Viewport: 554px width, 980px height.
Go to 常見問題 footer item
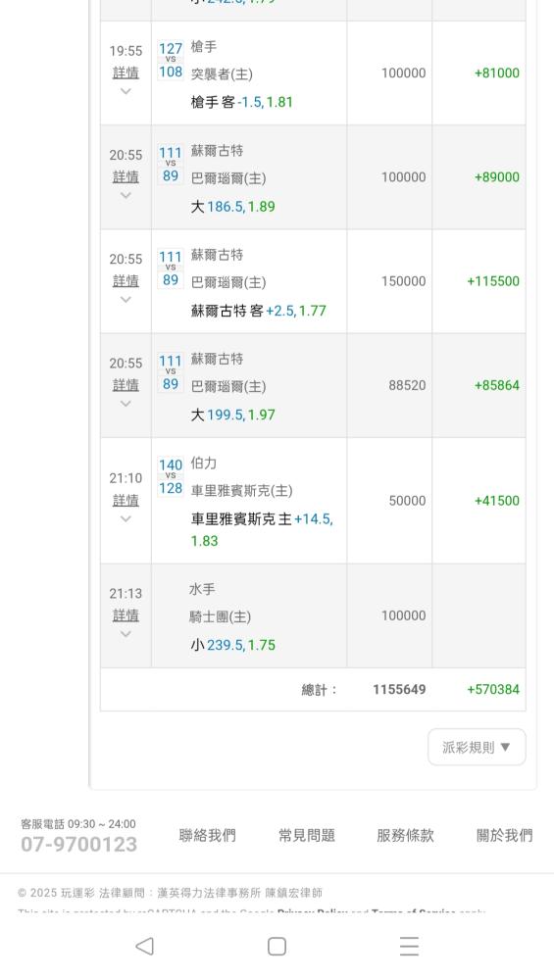(x=306, y=835)
